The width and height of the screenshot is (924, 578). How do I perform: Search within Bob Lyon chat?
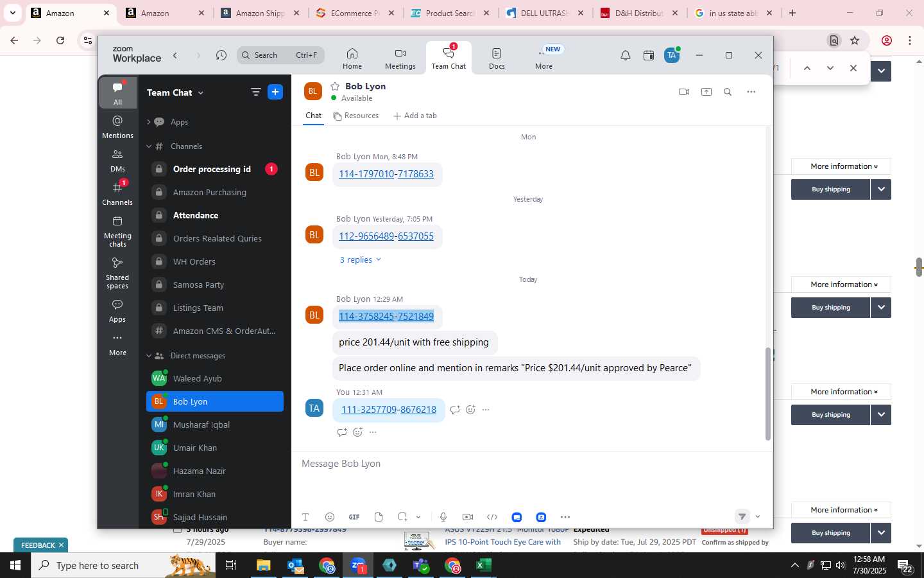[x=728, y=92]
